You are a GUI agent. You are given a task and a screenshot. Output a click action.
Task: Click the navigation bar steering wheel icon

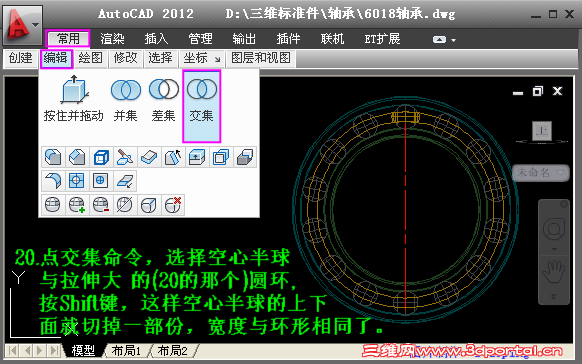tap(554, 229)
